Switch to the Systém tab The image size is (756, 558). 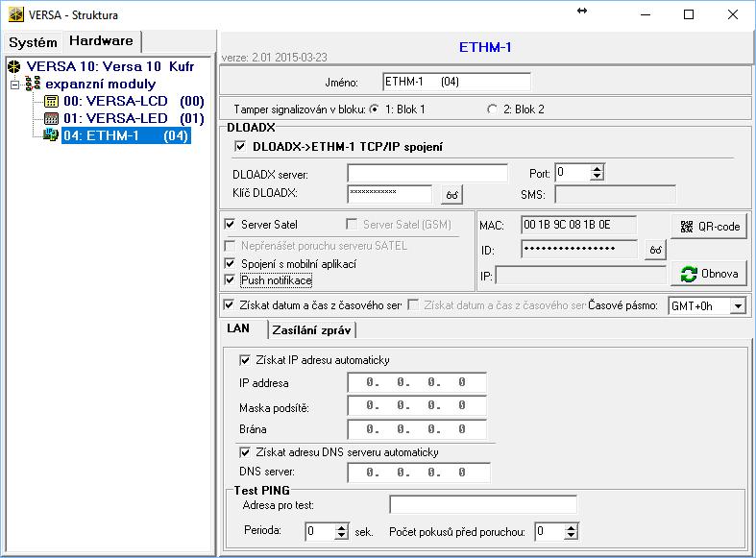pyautogui.click(x=33, y=42)
